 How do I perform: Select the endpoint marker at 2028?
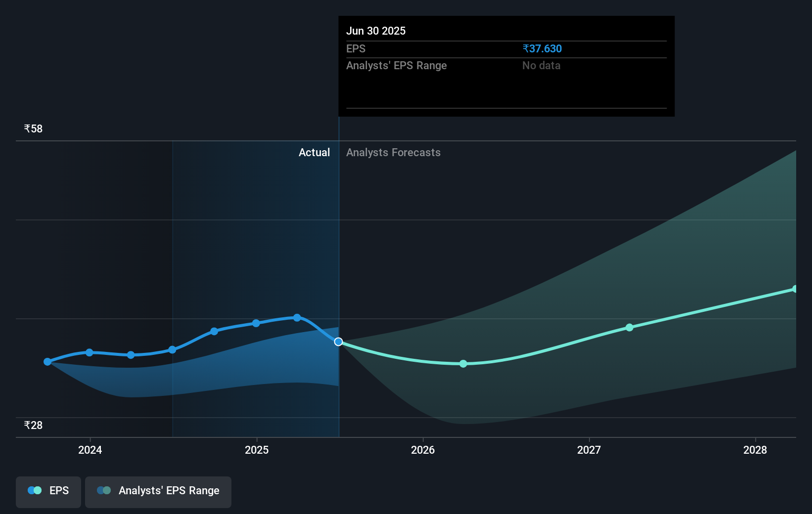795,288
